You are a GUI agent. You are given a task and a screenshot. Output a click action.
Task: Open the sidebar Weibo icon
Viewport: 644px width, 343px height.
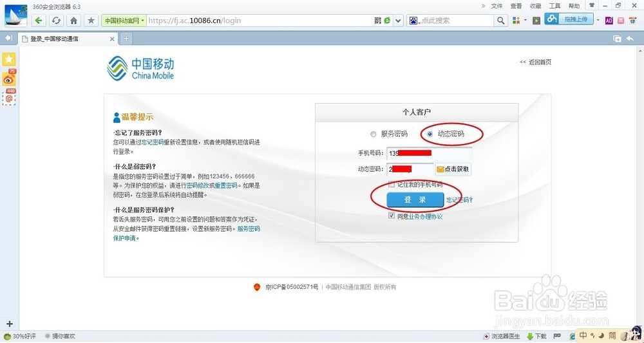point(9,79)
